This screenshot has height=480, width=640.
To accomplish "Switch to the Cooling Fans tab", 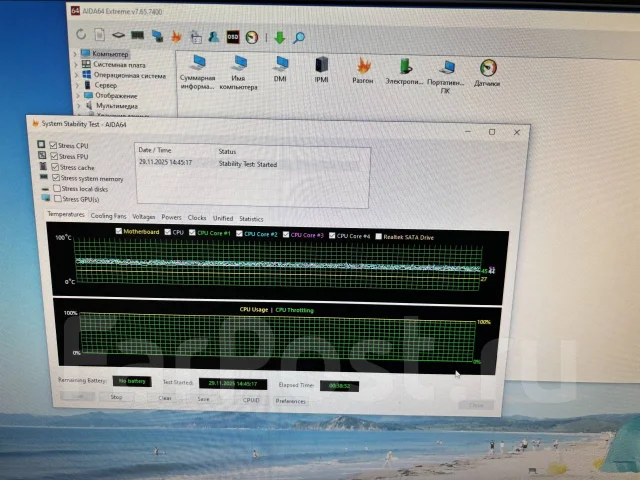I will point(108,216).
